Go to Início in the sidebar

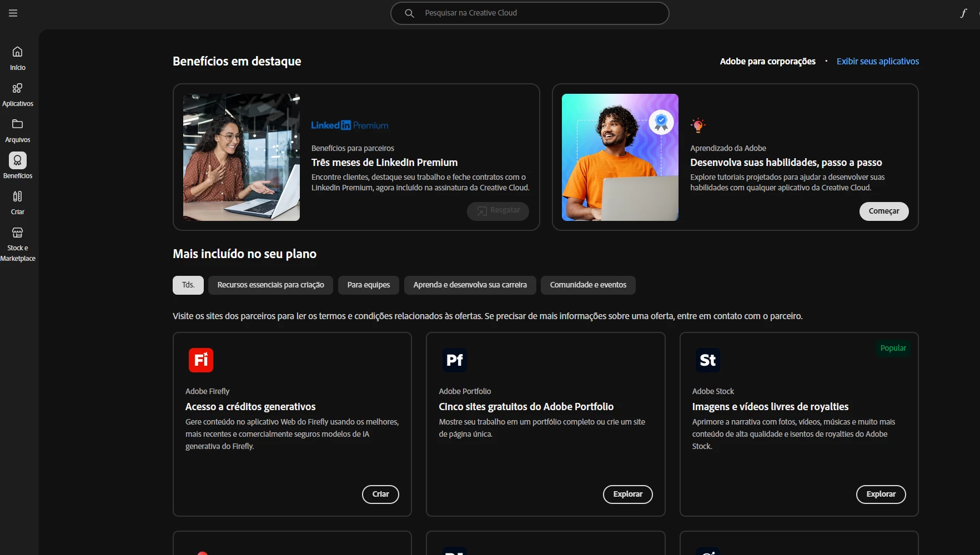coord(18,58)
